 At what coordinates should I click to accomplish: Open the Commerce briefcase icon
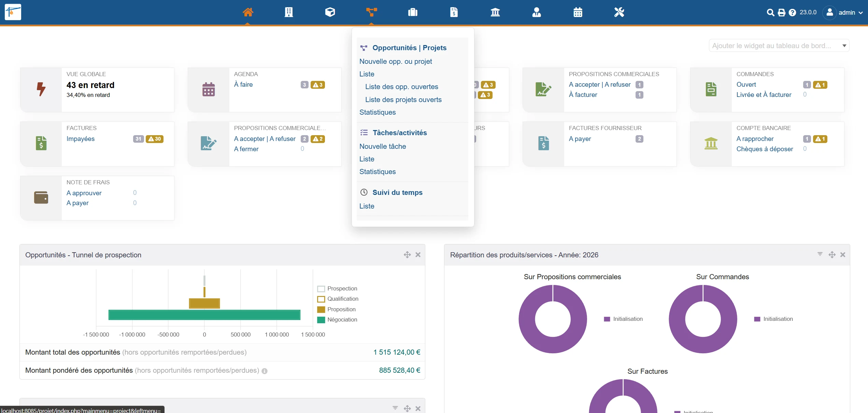point(413,12)
